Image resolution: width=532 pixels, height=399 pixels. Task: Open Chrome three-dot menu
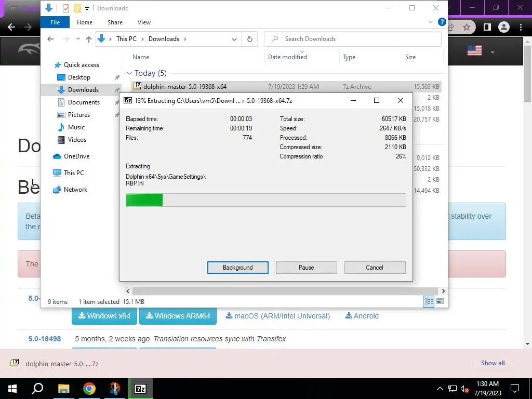(521, 27)
